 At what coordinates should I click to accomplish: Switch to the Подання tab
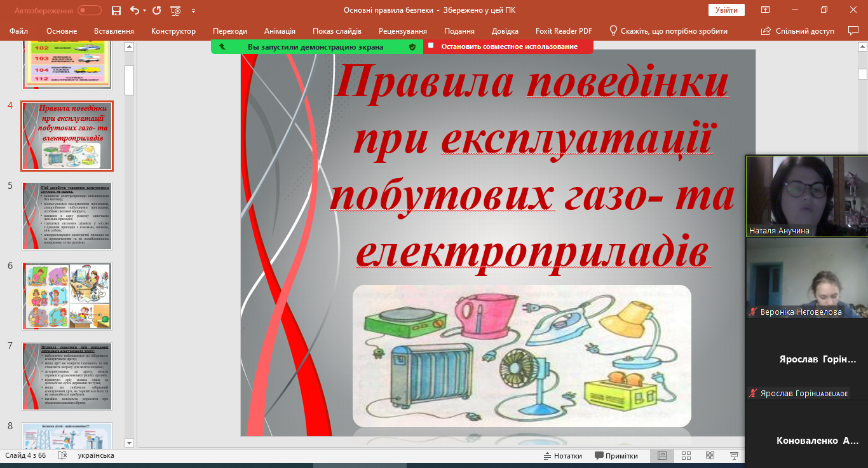[459, 31]
